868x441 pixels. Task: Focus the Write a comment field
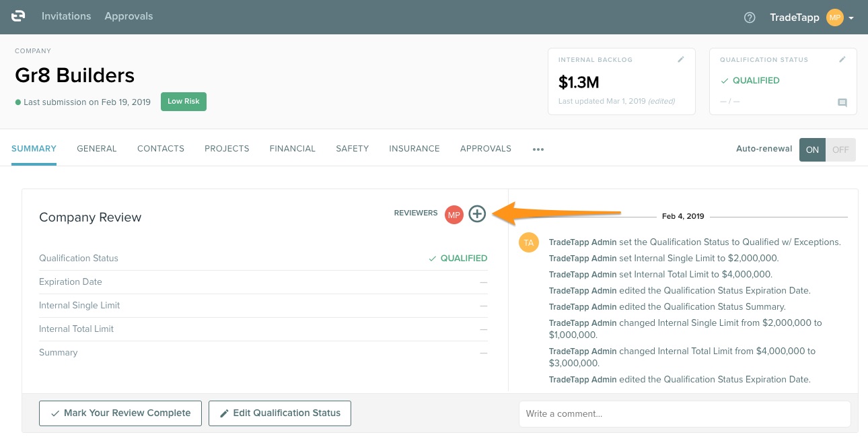684,413
